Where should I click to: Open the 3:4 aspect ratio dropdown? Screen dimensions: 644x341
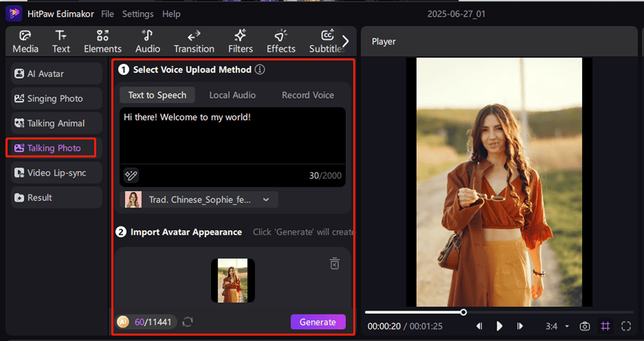point(557,326)
